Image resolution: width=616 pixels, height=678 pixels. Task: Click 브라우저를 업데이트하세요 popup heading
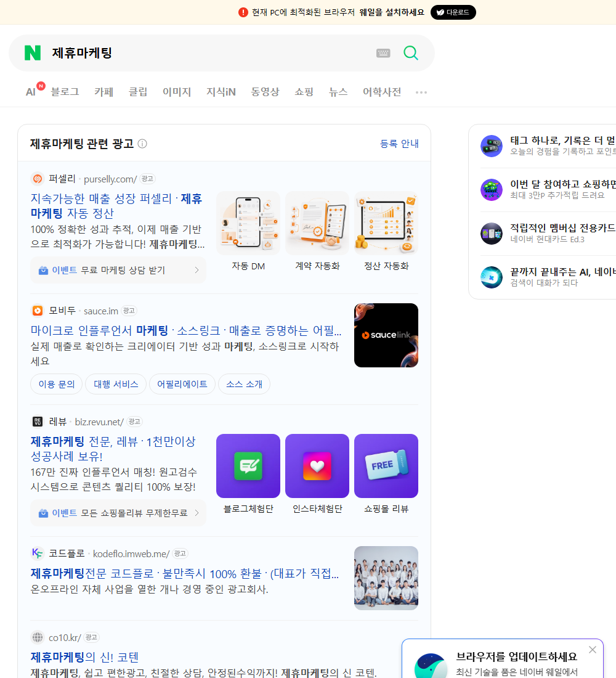(x=517, y=656)
